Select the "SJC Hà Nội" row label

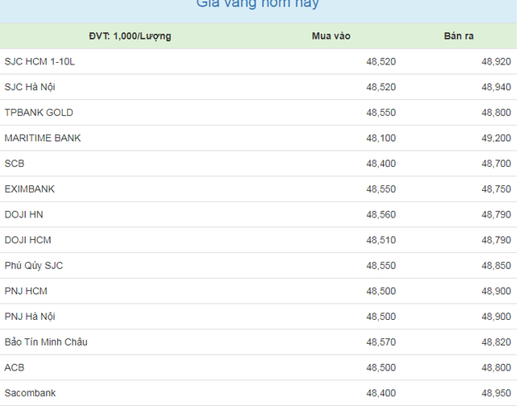coord(30,87)
